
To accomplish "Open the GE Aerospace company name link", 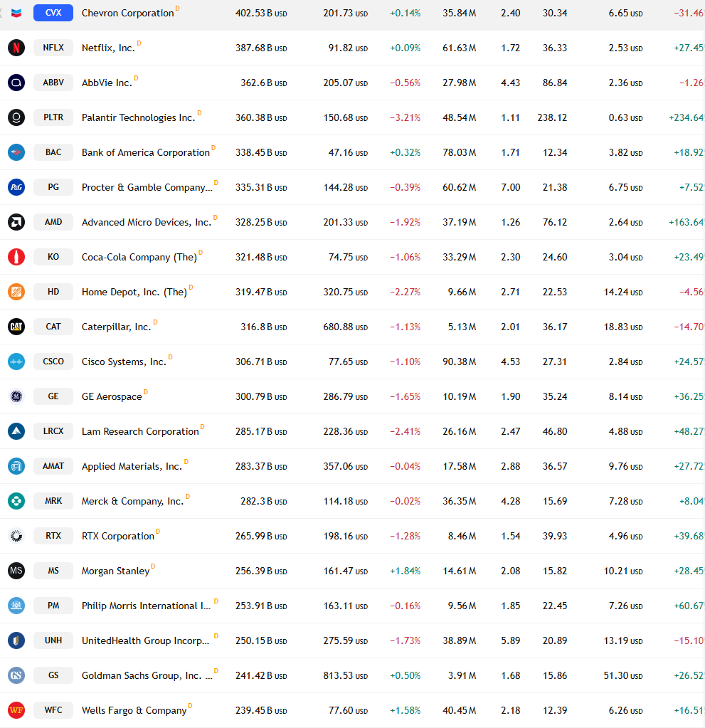I will pyautogui.click(x=112, y=396).
